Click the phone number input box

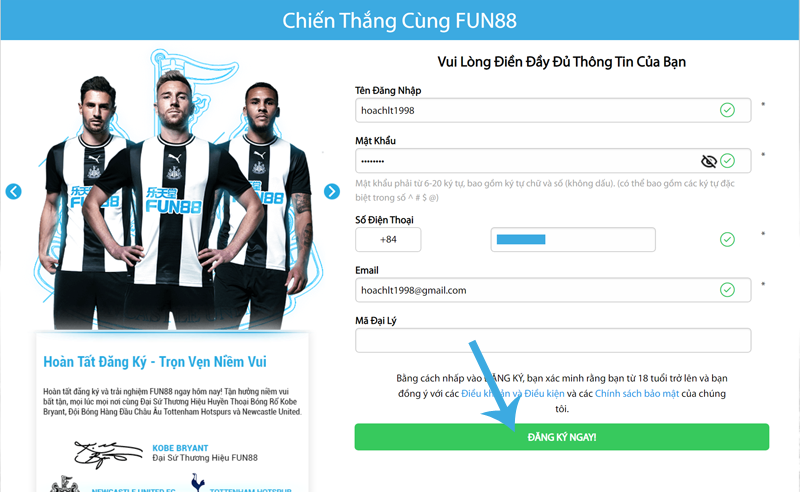pyautogui.click(x=573, y=239)
